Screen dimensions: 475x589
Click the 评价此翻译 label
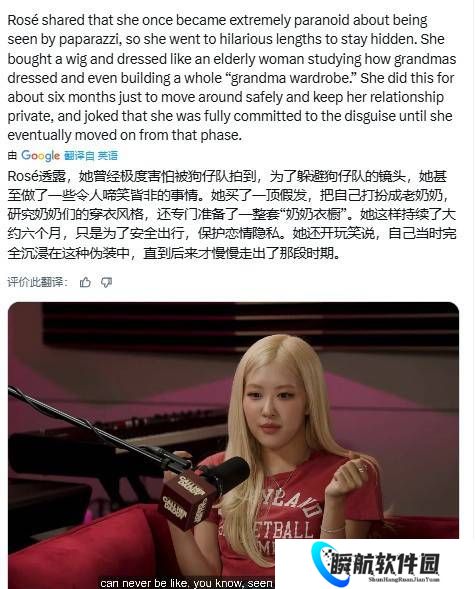[37, 282]
